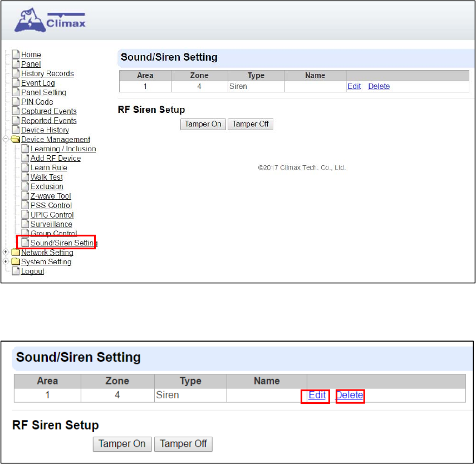
Task: Click the Device Management open folder icon
Action: pos(16,139)
